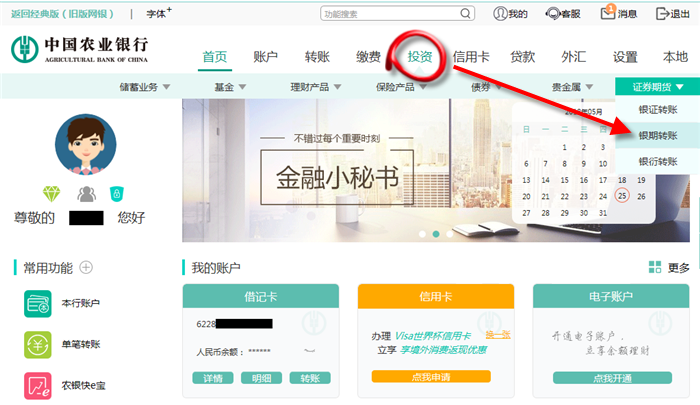Open the 贷款 menu

[522, 57]
